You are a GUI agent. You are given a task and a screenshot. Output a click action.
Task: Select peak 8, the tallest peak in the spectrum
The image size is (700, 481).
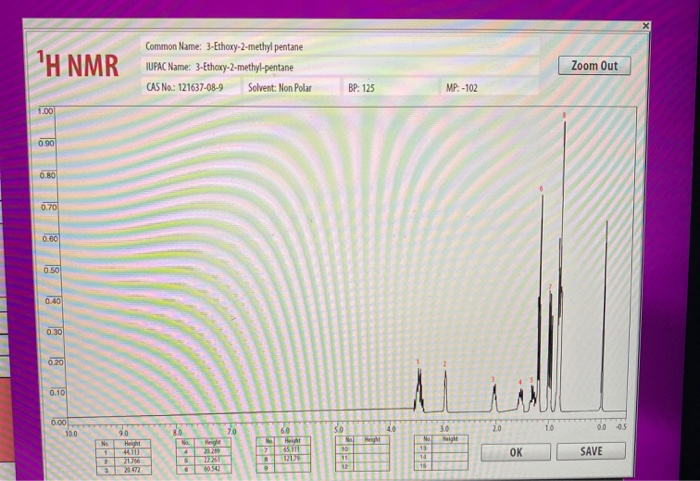pos(564,264)
